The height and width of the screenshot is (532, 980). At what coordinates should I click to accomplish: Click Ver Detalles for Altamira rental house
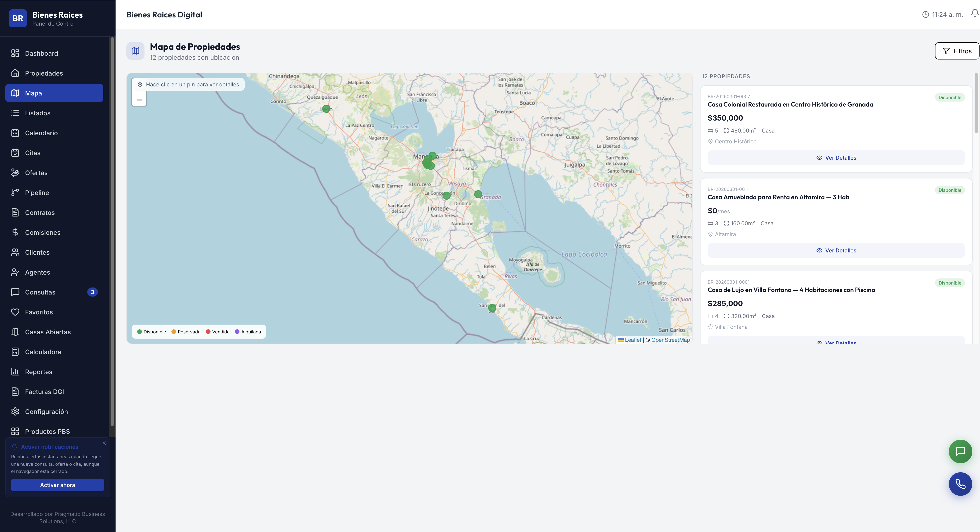pos(836,250)
